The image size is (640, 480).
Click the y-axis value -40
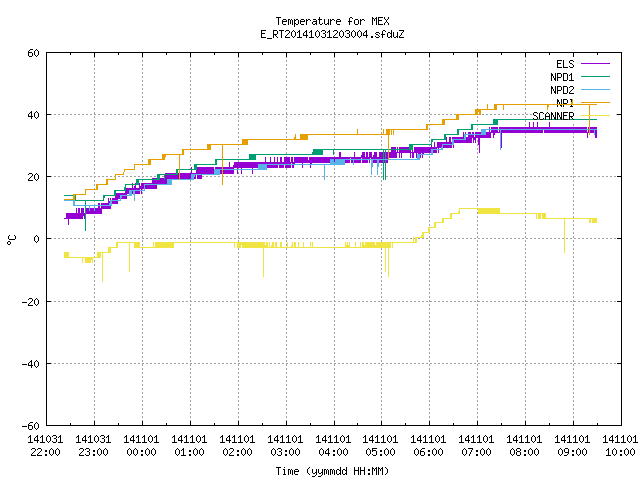[31, 364]
